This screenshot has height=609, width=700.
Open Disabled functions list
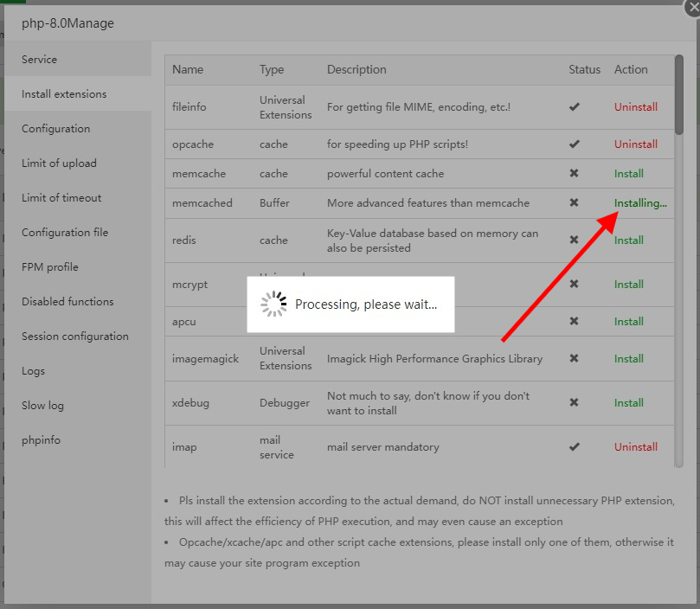click(67, 302)
